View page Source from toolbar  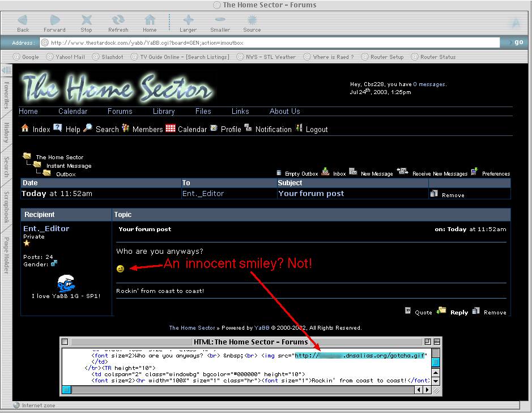click(252, 21)
